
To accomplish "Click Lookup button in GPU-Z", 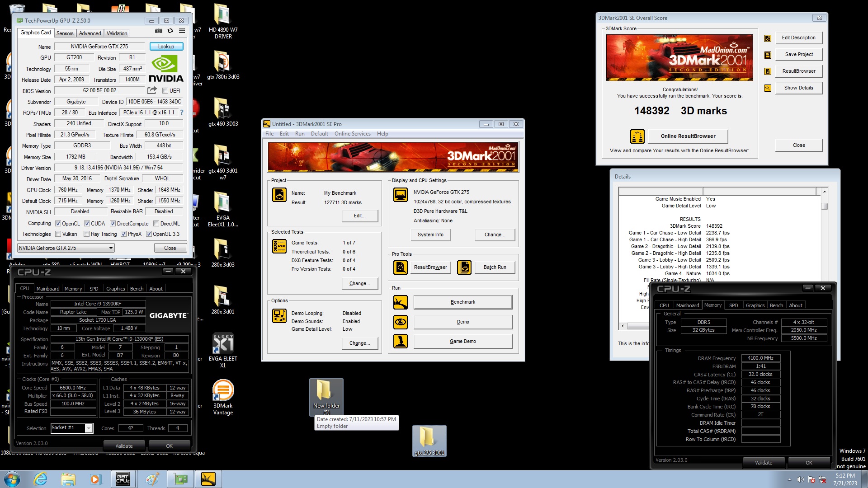I will pos(166,47).
